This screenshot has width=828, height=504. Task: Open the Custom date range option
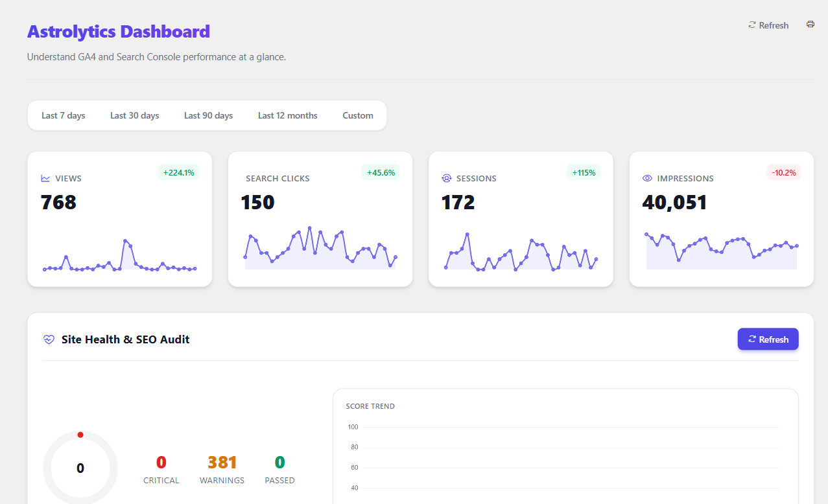[358, 115]
